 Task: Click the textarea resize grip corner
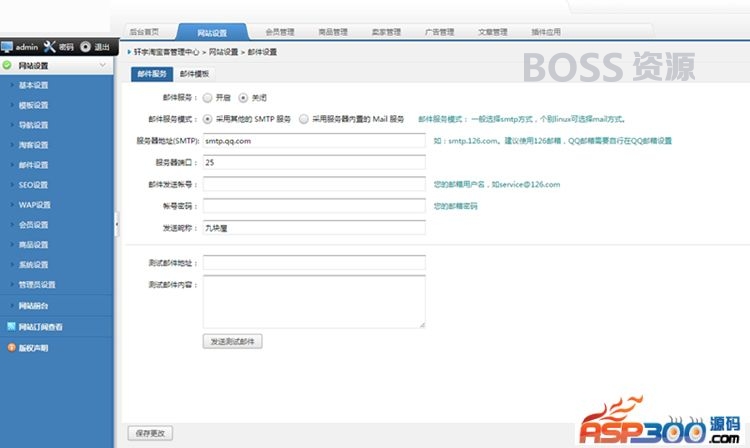(422, 325)
